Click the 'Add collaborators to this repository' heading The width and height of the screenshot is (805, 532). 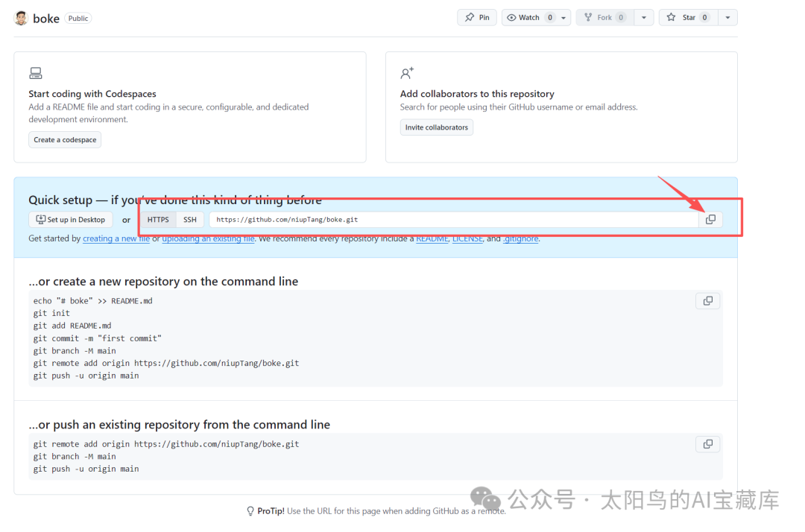click(x=477, y=94)
